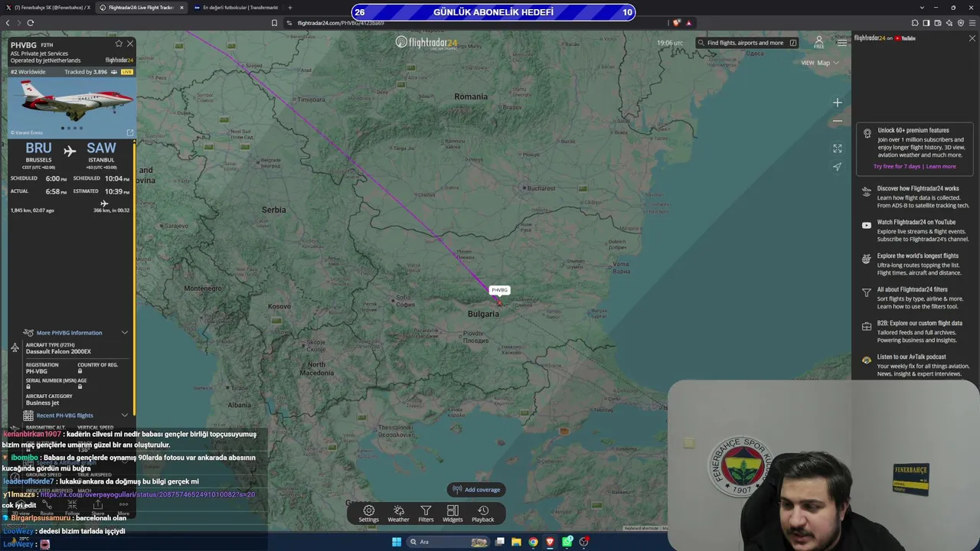This screenshot has width=980, height=551.
Task: Open the Filters tool
Action: pyautogui.click(x=426, y=514)
